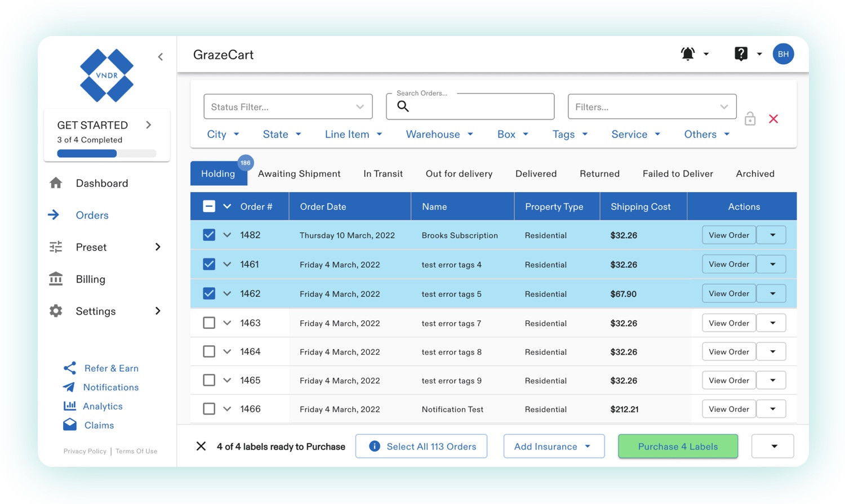The height and width of the screenshot is (504, 845).
Task: Uncheck order 1462 checkbox
Action: [x=209, y=293]
